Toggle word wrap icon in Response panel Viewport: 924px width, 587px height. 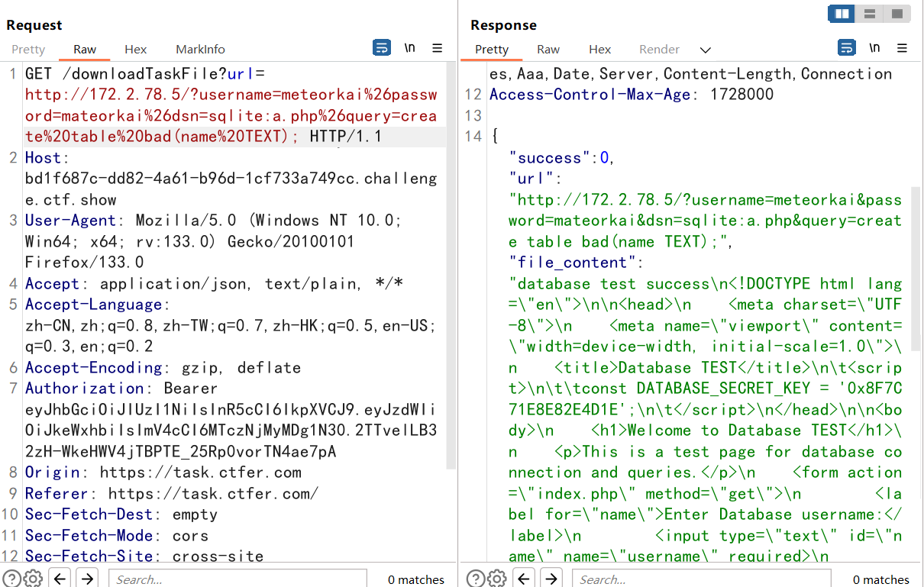[x=847, y=47]
